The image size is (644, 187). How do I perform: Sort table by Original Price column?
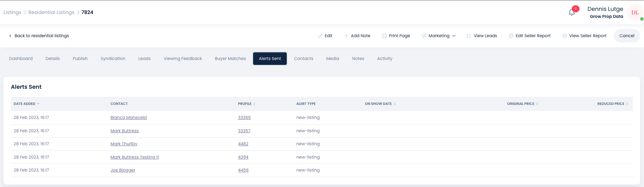(537, 104)
